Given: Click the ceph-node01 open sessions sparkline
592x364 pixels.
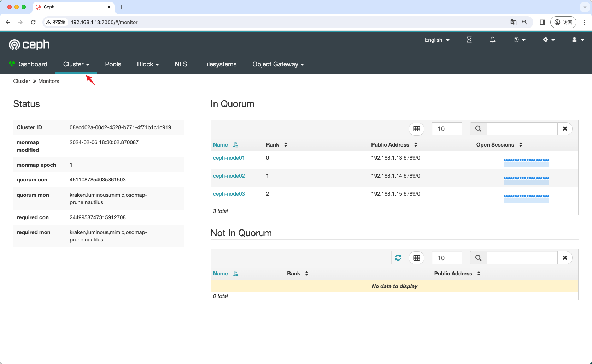Looking at the screenshot, I should [x=526, y=162].
